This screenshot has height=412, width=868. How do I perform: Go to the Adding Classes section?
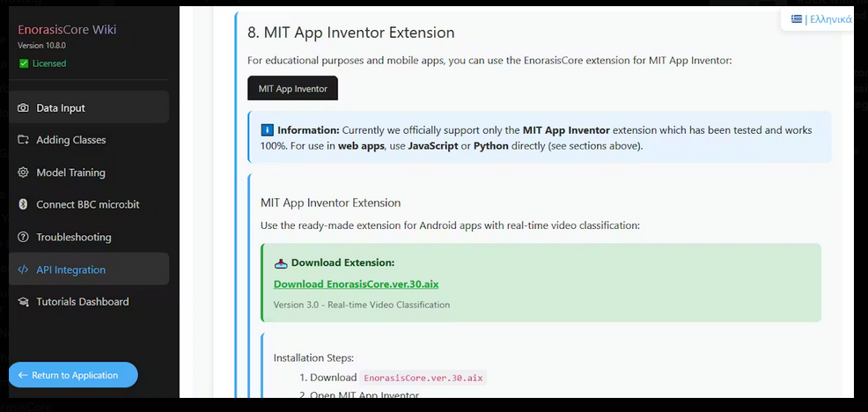tap(89, 140)
